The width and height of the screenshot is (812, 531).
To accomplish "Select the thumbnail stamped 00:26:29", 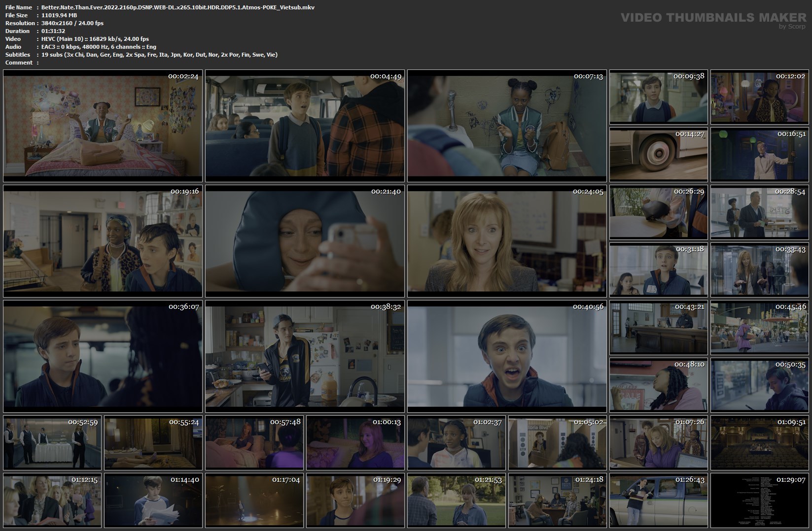I will tap(659, 212).
